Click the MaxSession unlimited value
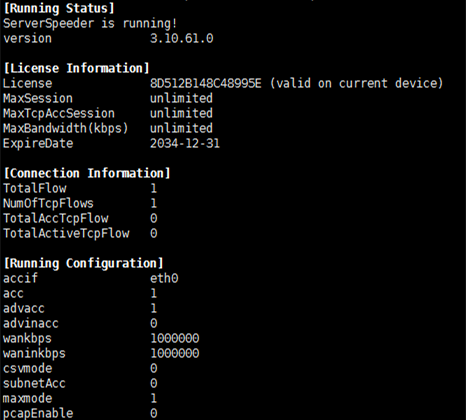This screenshot has width=466, height=420. pos(181,98)
